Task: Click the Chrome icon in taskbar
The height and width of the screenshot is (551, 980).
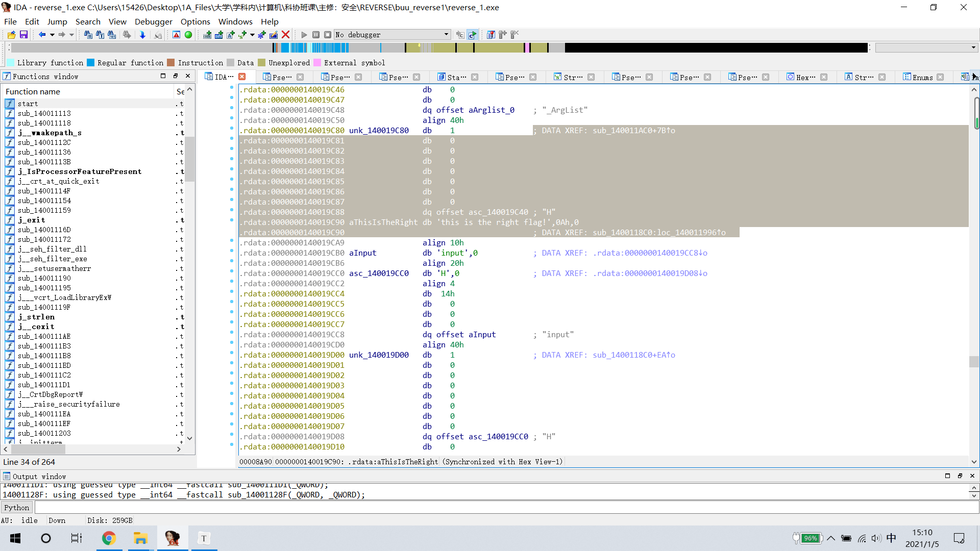Action: pyautogui.click(x=109, y=538)
